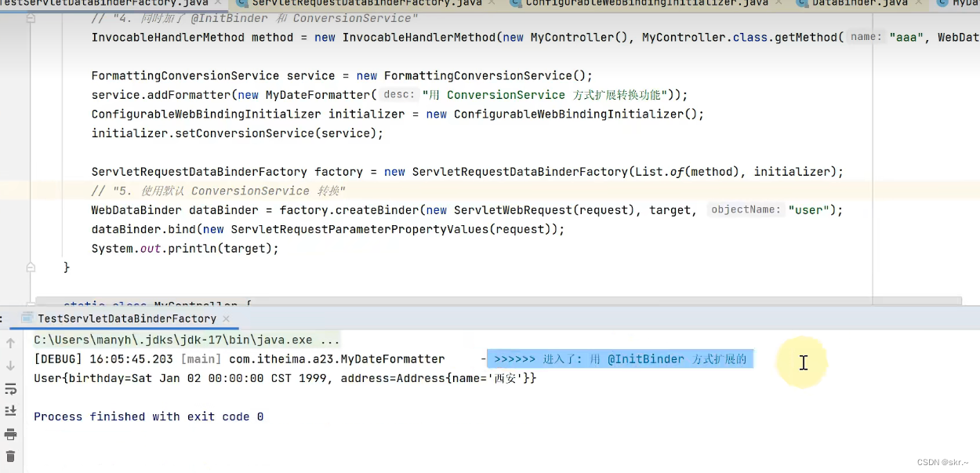Close TestServletDataBinderFactory.java editor tab
The image size is (980, 473).
tap(218, 3)
